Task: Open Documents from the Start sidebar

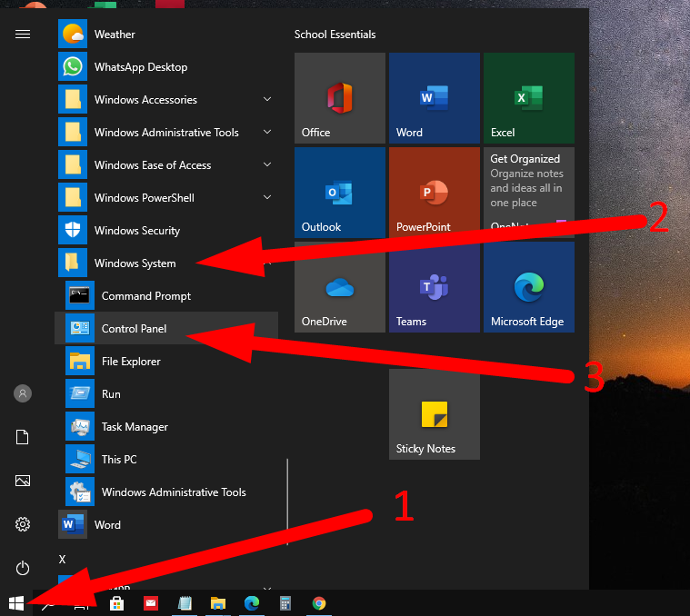Action: coord(23,437)
